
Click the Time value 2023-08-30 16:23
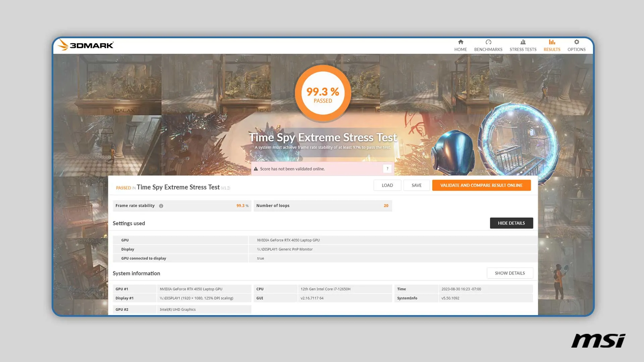point(461,289)
